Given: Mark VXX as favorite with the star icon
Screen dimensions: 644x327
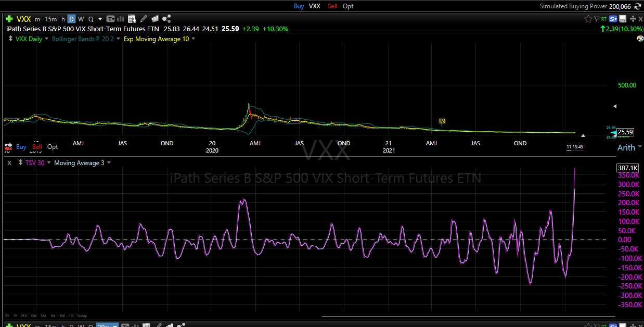Looking at the screenshot, I should coord(588,19).
